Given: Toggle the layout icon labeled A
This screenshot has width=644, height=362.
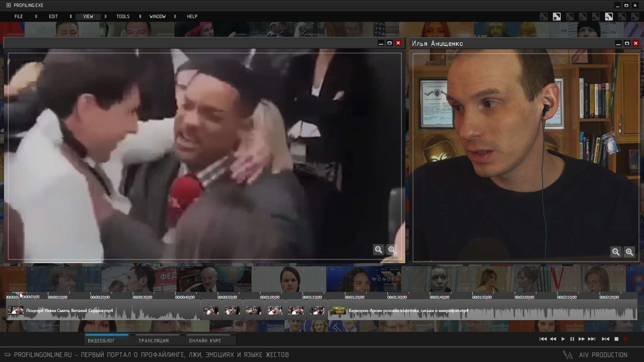Looking at the screenshot, I should (596, 17).
